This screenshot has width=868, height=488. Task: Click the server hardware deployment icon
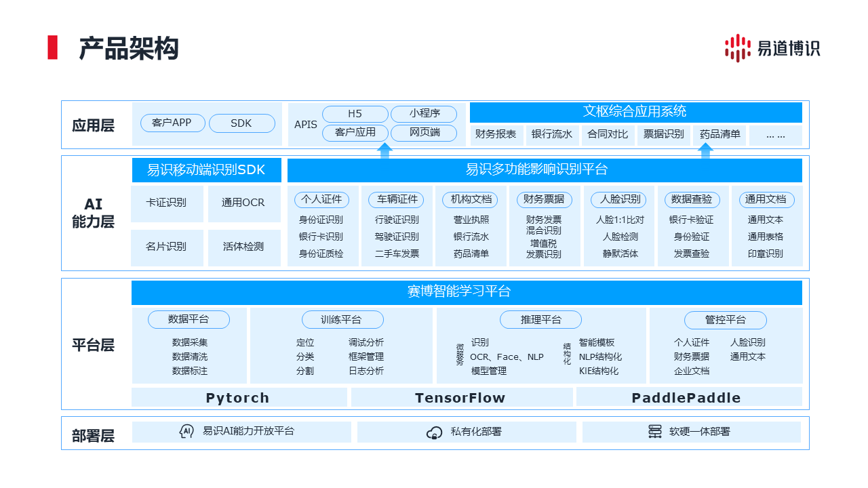pos(655,432)
